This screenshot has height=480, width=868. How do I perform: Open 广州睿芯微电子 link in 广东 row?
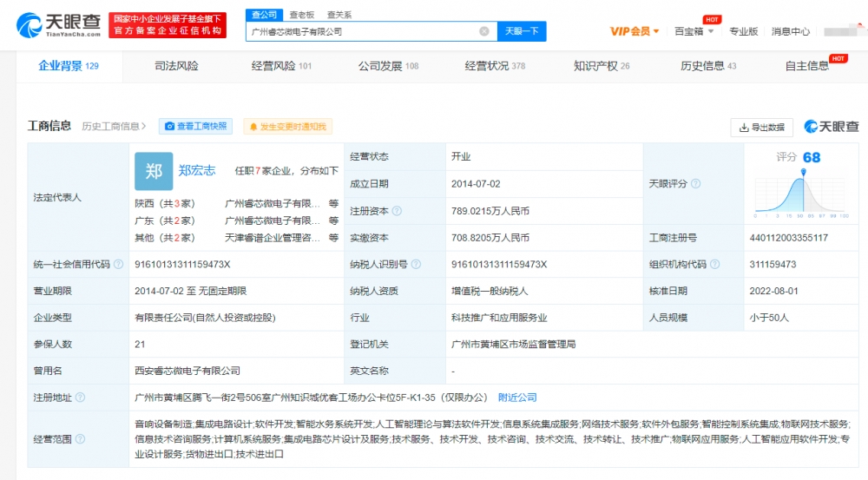[273, 220]
